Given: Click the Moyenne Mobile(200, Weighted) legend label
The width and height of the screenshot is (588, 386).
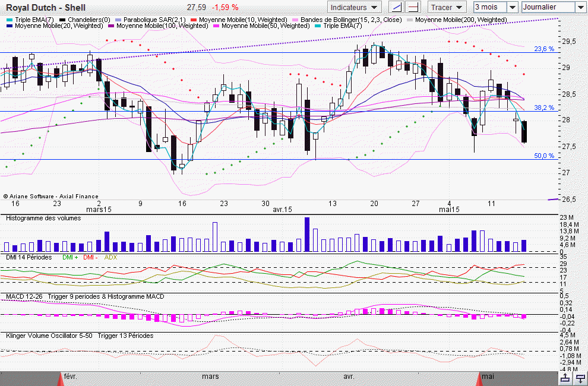Looking at the screenshot, I should point(461,20).
